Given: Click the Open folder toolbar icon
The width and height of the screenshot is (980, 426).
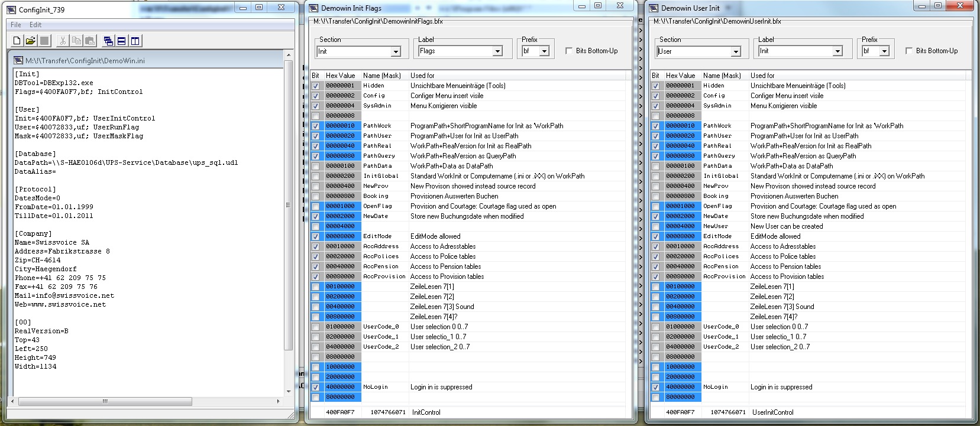Looking at the screenshot, I should (30, 41).
